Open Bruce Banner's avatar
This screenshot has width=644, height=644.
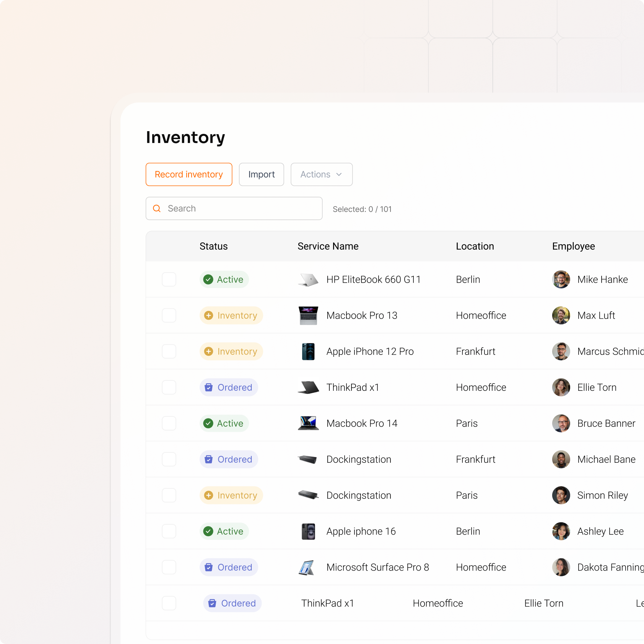[561, 423]
